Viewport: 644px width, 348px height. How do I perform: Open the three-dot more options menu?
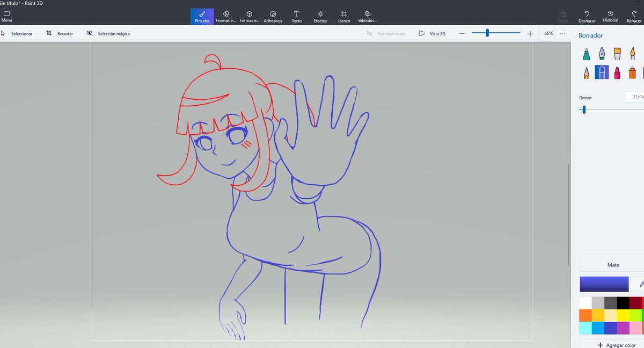click(x=562, y=33)
